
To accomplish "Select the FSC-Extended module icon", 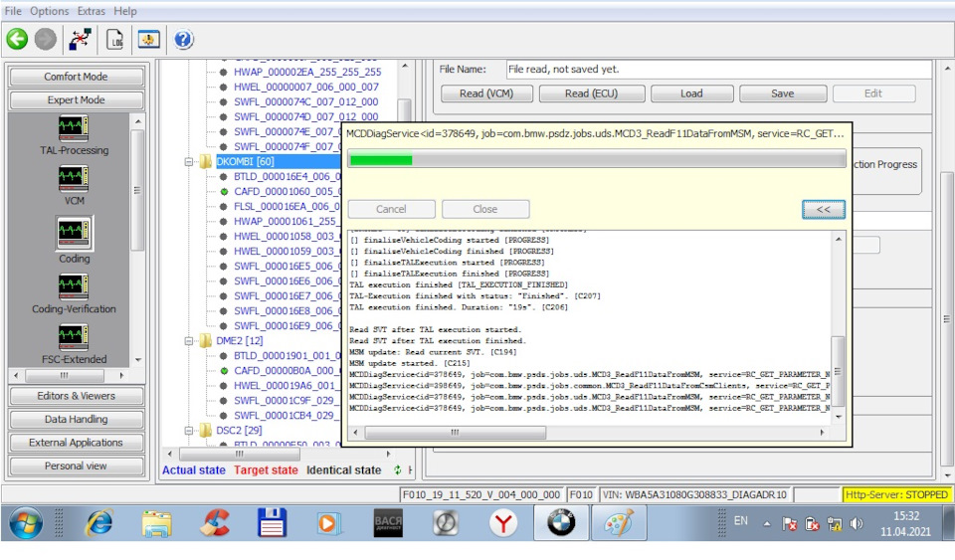I will 74,337.
